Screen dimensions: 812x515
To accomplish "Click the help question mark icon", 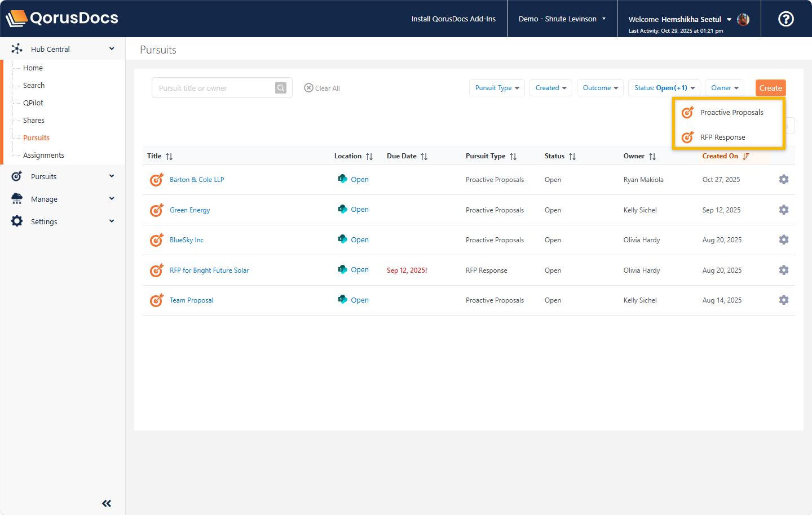I will 785,19.
